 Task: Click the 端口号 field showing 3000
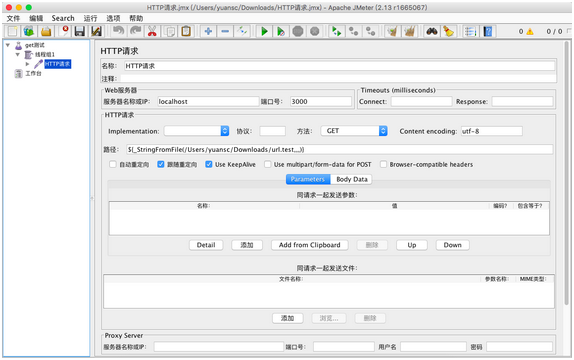(321, 101)
